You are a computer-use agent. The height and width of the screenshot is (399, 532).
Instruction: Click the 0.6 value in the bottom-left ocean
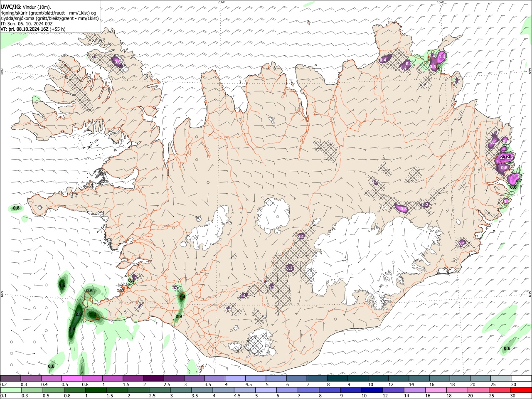tap(51, 366)
